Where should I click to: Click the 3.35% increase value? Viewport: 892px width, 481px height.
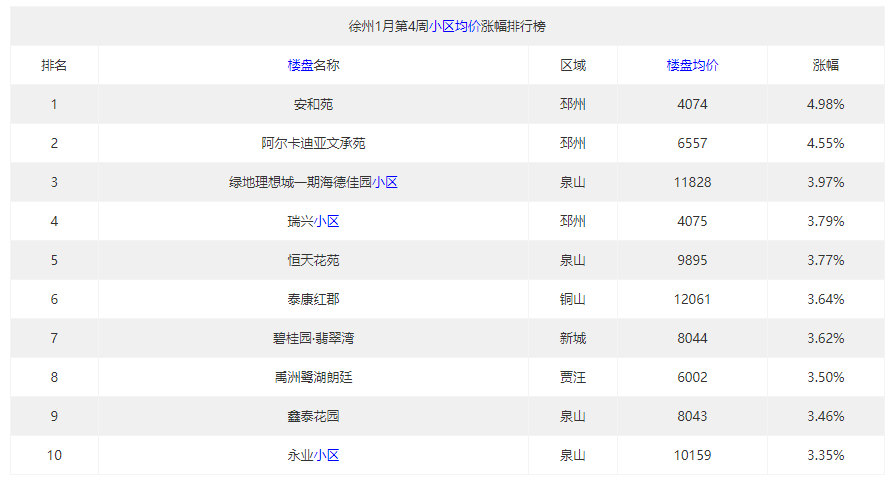(825, 455)
